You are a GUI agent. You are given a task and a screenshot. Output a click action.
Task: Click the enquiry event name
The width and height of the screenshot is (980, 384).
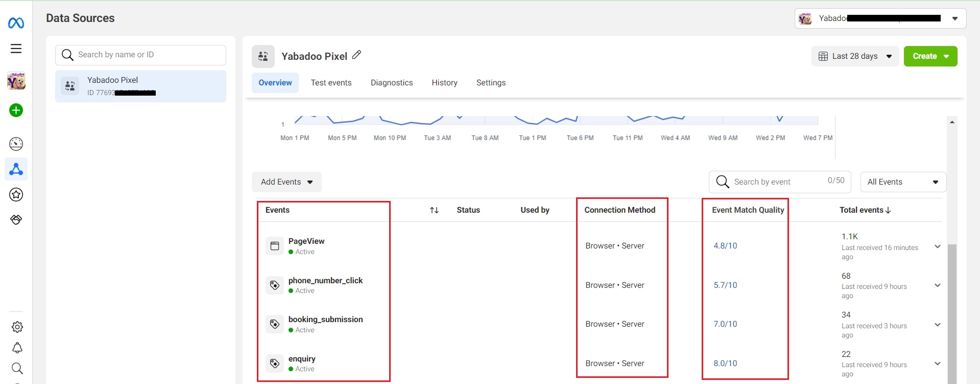click(302, 359)
